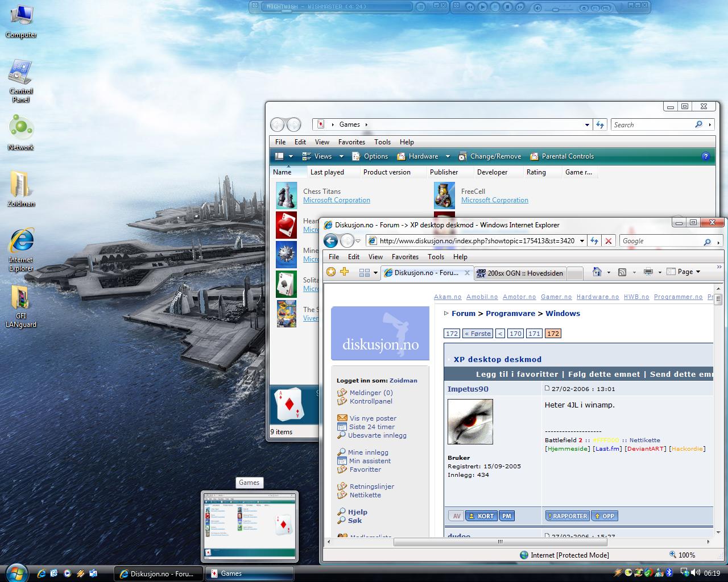Expand the IE address bar dropdown
This screenshot has width=728, height=582.
click(x=582, y=241)
